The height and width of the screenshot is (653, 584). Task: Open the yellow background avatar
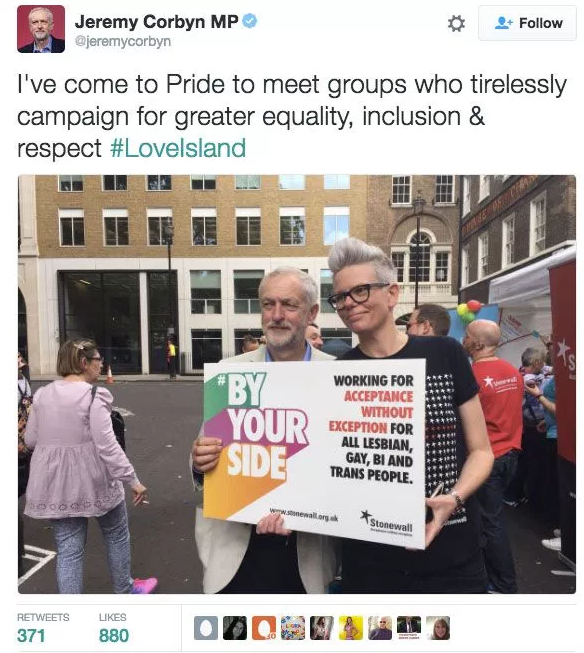click(x=351, y=628)
